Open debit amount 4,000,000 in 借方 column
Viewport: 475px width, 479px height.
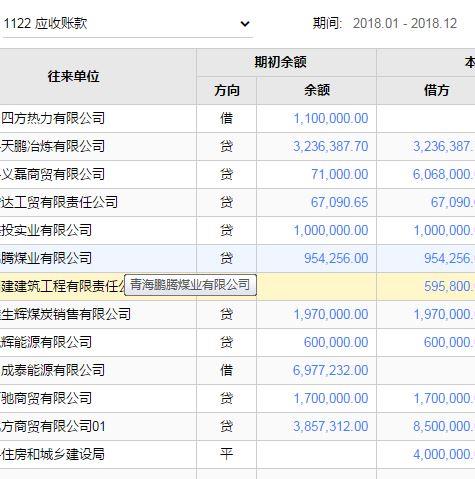(x=444, y=454)
